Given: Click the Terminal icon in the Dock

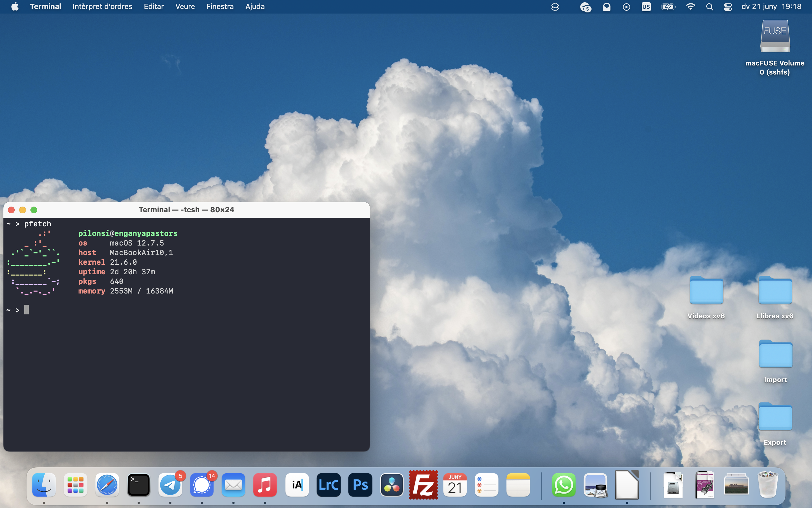Looking at the screenshot, I should click(139, 485).
